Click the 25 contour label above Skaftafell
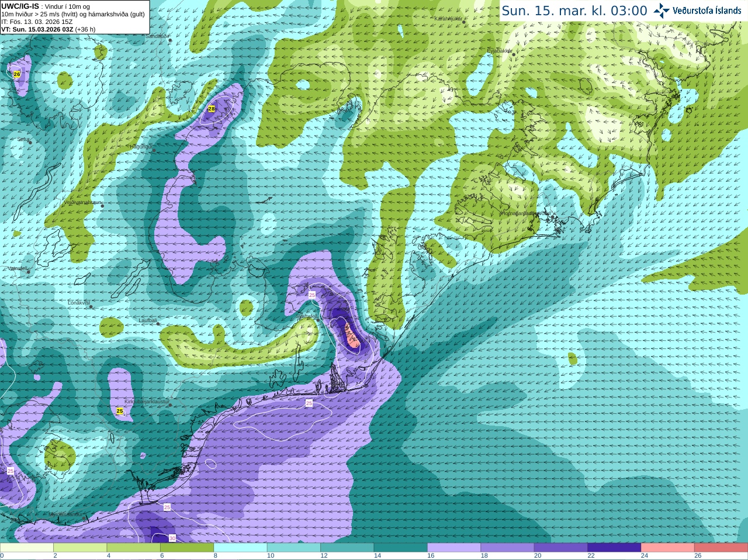748x560 pixels. (312, 295)
